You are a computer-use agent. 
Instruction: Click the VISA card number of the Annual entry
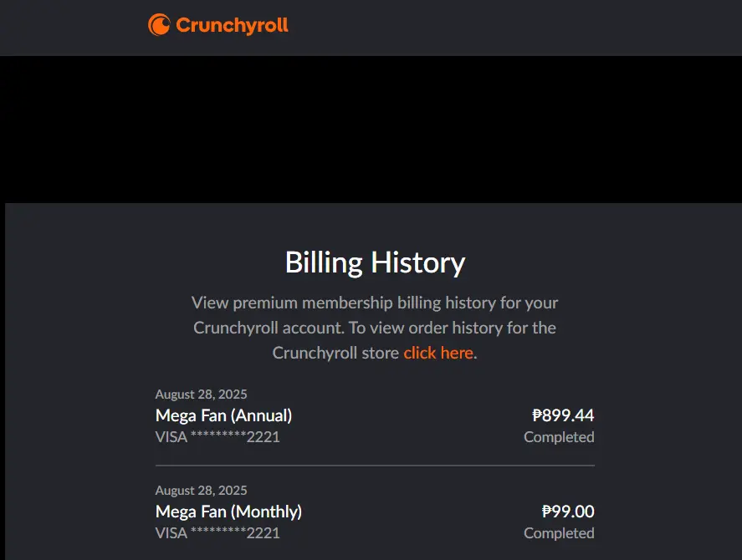tap(217, 437)
